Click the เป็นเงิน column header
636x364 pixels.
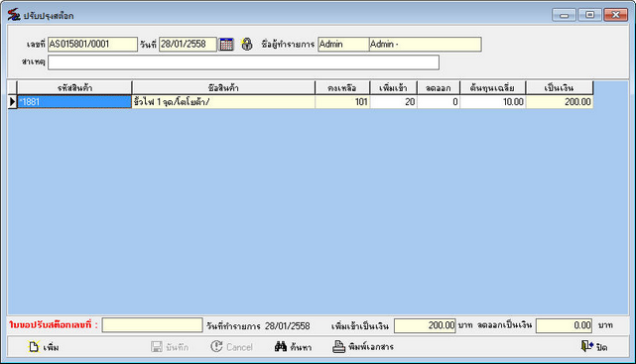pyautogui.click(x=560, y=87)
